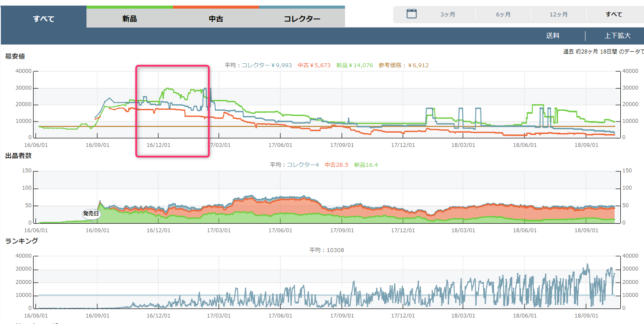Click the 中古 ¥5,673 price legend
The image size is (644, 324).
click(314, 65)
